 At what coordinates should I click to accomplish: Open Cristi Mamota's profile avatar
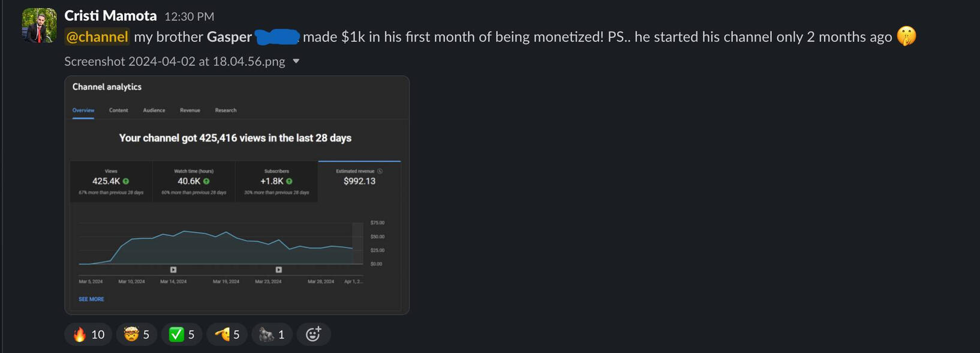(40, 26)
